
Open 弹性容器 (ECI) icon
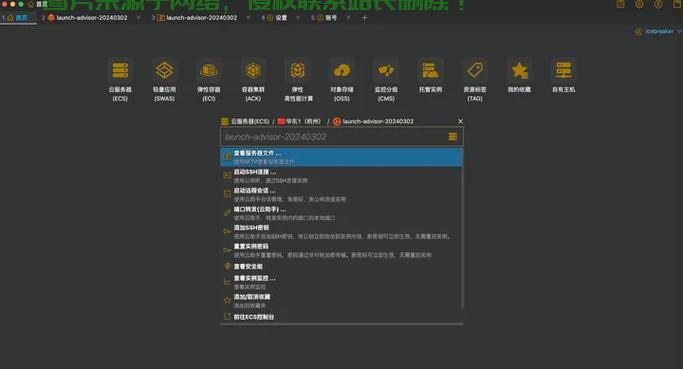coord(209,70)
